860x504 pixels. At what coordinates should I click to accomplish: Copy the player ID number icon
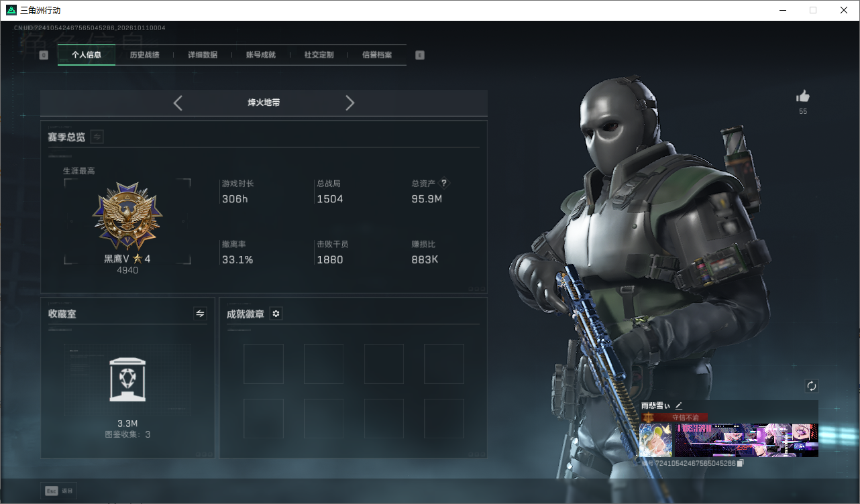(x=741, y=463)
